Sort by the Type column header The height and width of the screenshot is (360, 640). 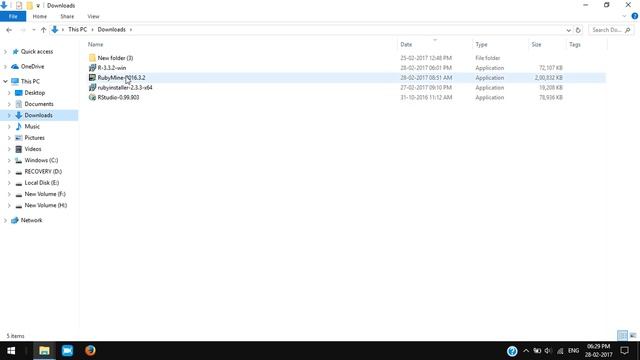pyautogui.click(x=481, y=44)
